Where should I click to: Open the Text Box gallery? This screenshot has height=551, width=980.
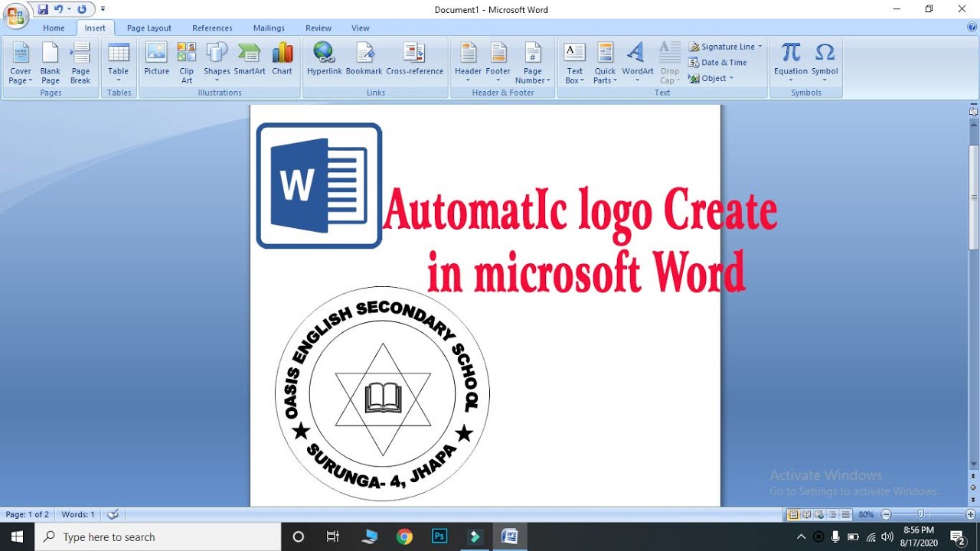574,63
